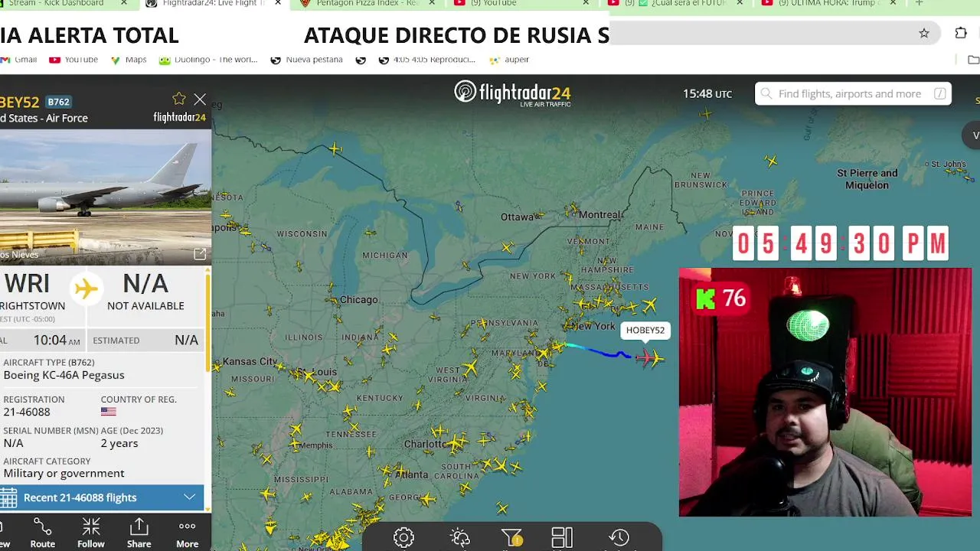The image size is (980, 551).
Task: Open a new browser tab
Action: pos(919,4)
